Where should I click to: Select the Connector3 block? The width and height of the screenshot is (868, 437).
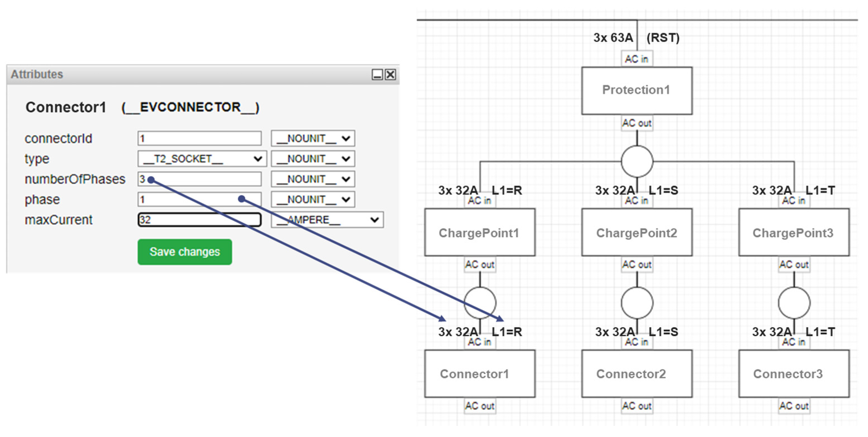click(x=794, y=374)
